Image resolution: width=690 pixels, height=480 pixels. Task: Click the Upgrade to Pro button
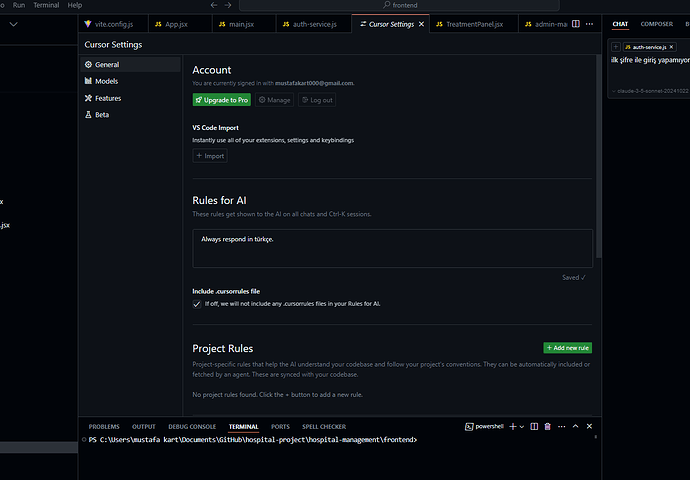222,100
